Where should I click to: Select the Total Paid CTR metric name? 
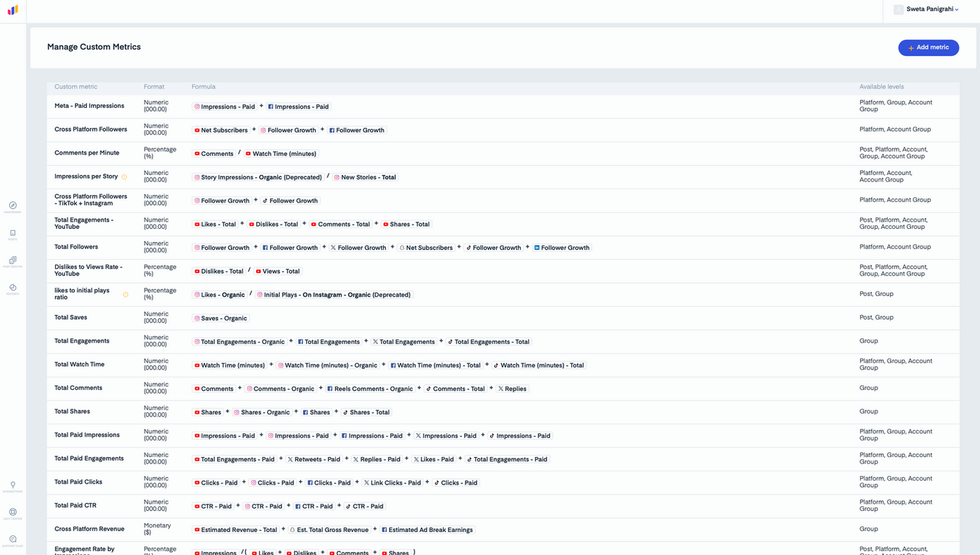76,506
